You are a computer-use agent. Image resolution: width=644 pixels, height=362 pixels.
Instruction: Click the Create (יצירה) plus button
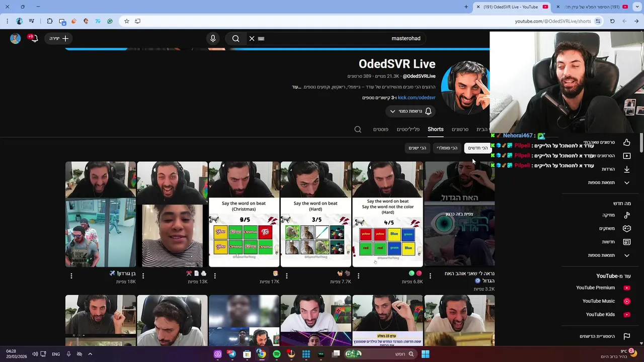point(59,38)
